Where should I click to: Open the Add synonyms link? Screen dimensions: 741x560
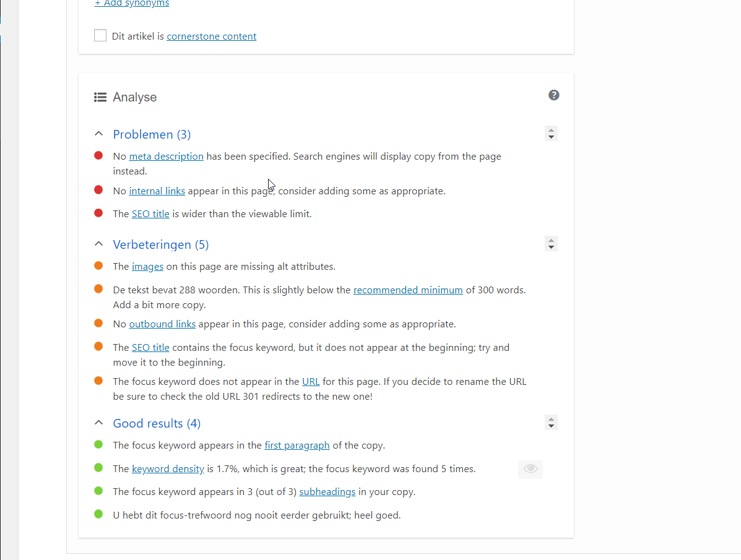coord(131,3)
